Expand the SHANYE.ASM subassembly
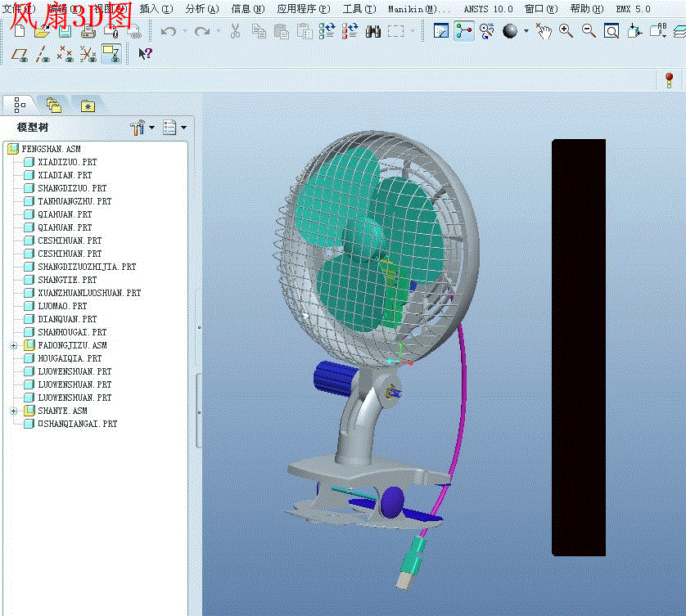Viewport: 686px width, 616px height. point(14,411)
